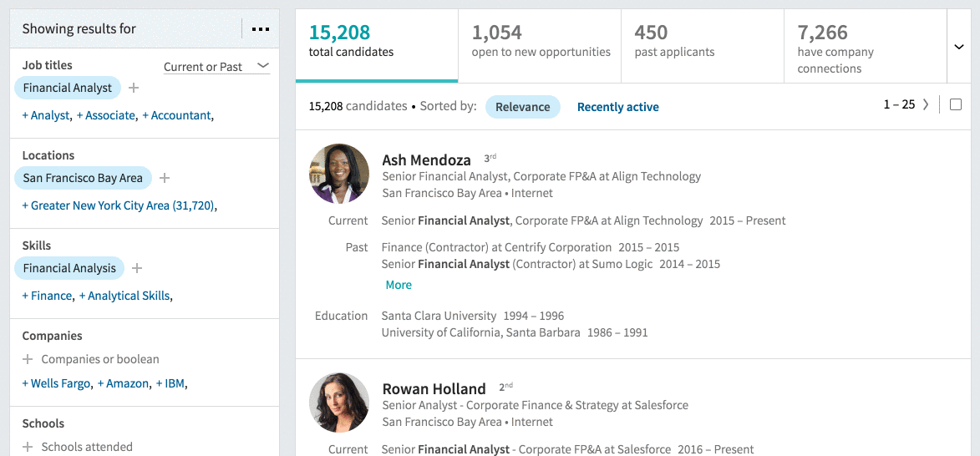Select the past applicants tab
Image resolution: width=980 pixels, height=456 pixels.
703,46
